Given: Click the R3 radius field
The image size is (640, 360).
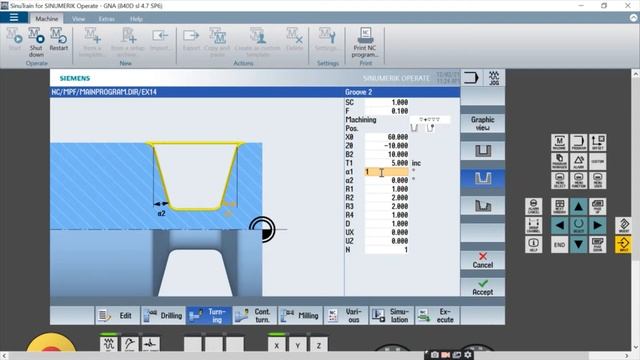Looking at the screenshot, I should [387, 207].
